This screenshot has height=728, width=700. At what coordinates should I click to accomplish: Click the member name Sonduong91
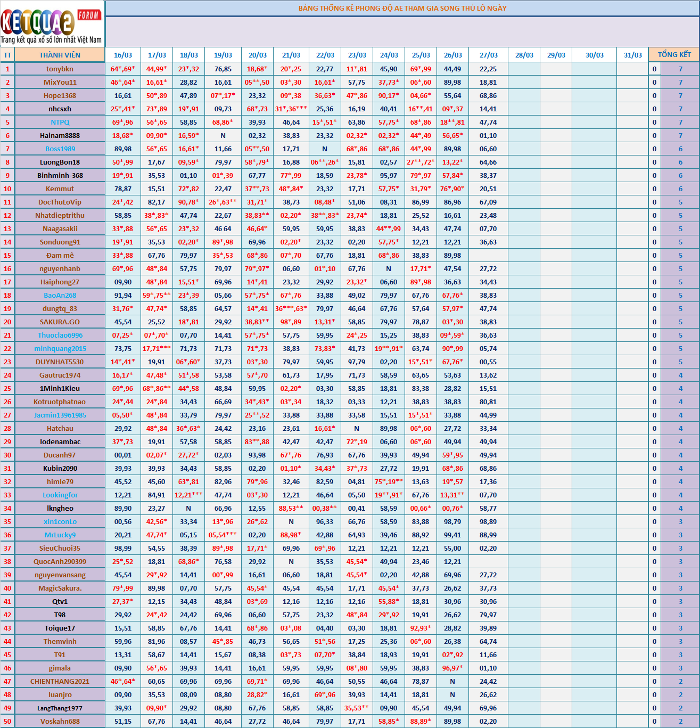pyautogui.click(x=60, y=242)
